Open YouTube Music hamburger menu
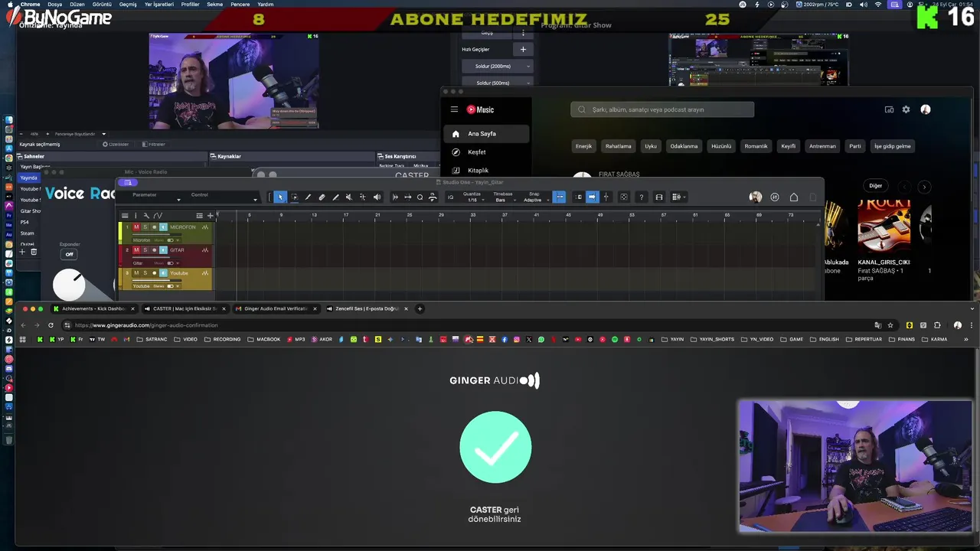 click(x=454, y=109)
